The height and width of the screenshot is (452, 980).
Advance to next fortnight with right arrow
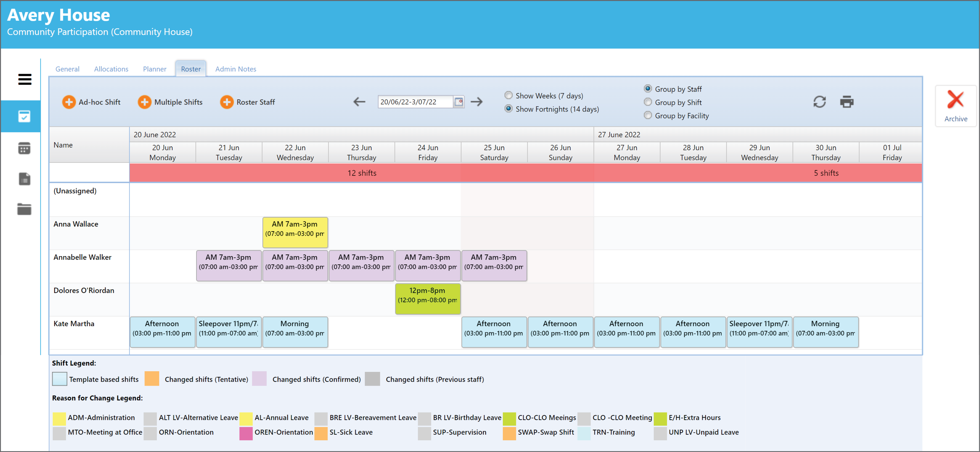click(x=476, y=102)
